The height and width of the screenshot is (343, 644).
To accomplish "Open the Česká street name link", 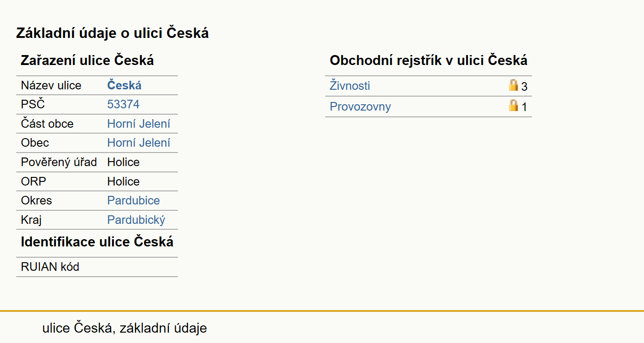I will (124, 85).
